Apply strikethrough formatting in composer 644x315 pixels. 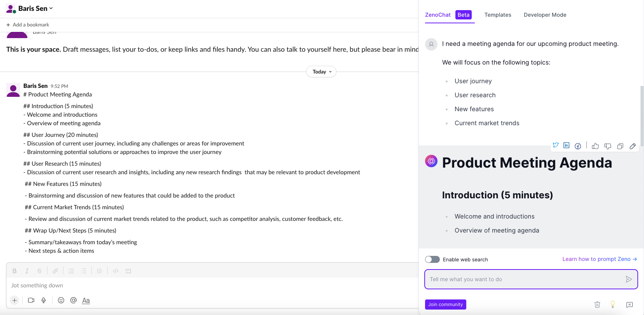[39, 271]
